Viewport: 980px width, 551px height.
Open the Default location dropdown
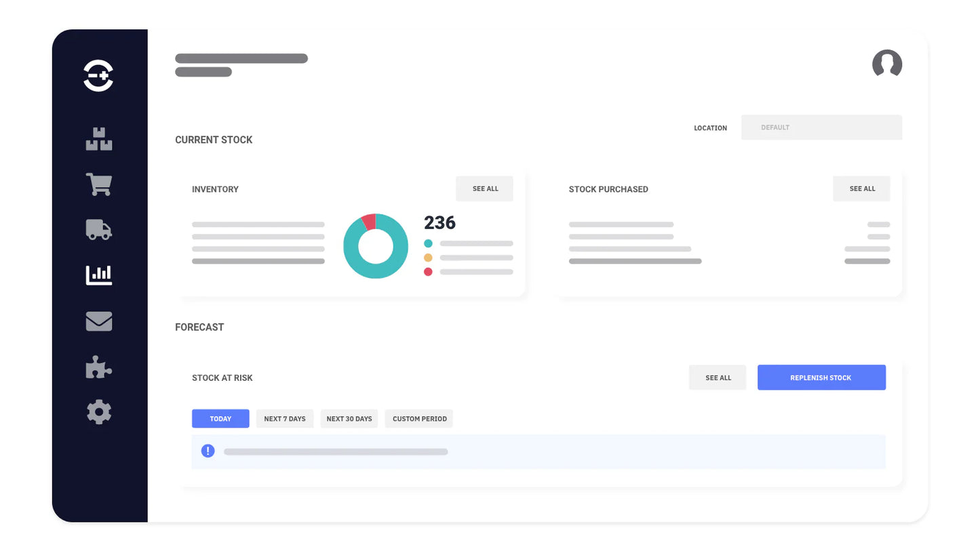pyautogui.click(x=821, y=127)
